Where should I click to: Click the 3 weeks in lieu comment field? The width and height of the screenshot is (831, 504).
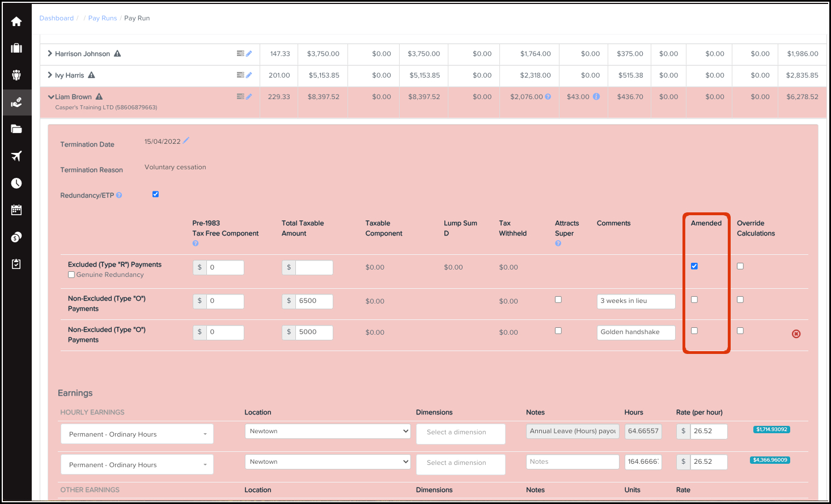[x=635, y=301]
